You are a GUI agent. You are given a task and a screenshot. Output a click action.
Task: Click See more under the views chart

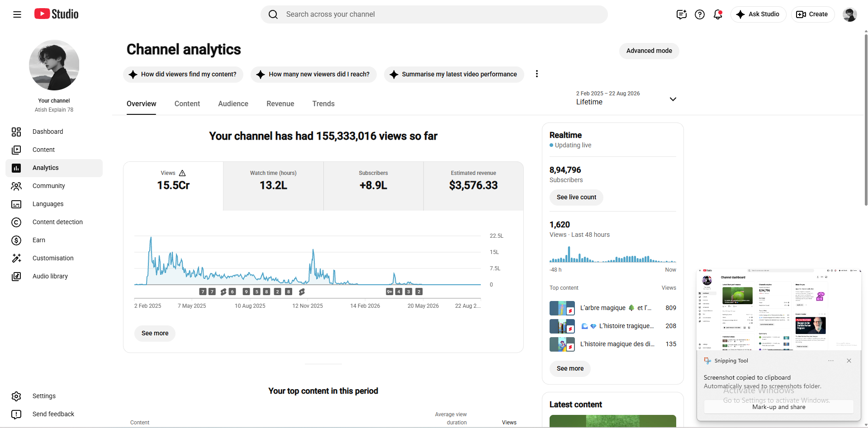(155, 334)
